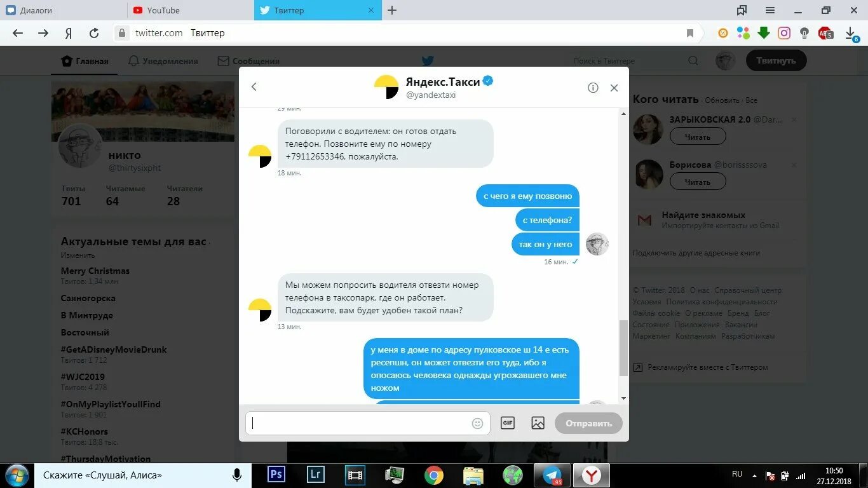Open Сообщения messages tab
868x488 pixels.
tap(248, 61)
